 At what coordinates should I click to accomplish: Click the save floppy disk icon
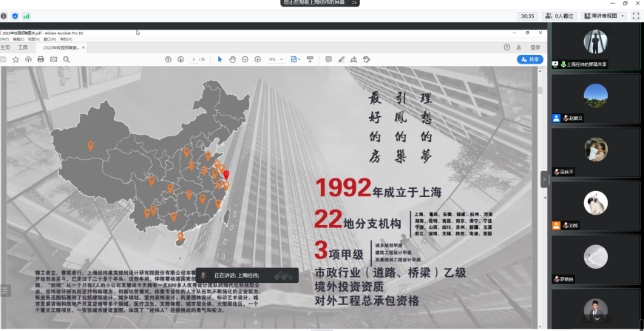coord(3,60)
